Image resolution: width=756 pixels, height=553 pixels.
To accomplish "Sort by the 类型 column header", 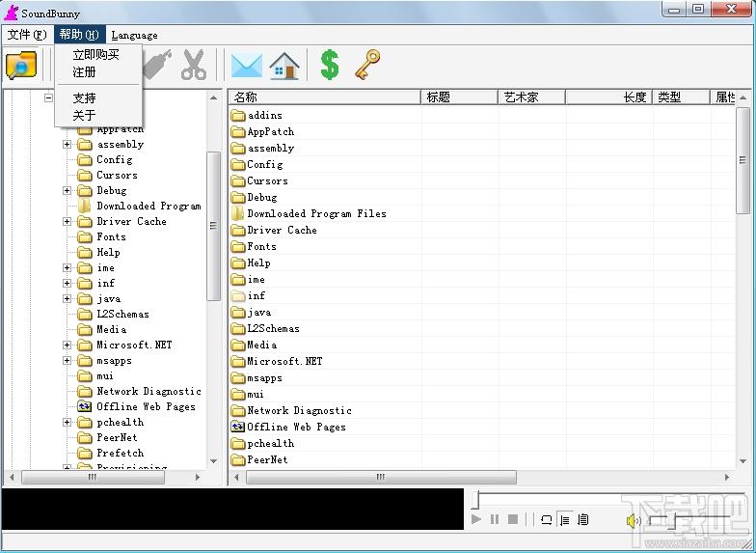I will click(681, 97).
